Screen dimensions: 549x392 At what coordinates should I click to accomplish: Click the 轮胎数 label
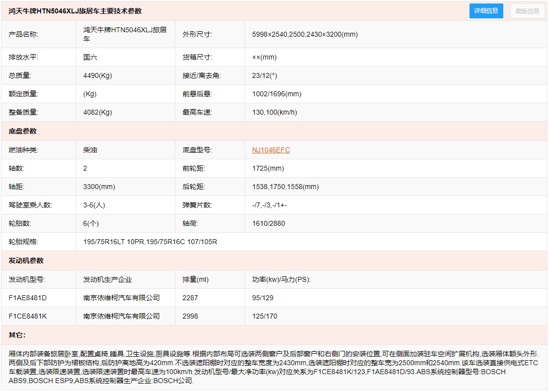pos(20,223)
